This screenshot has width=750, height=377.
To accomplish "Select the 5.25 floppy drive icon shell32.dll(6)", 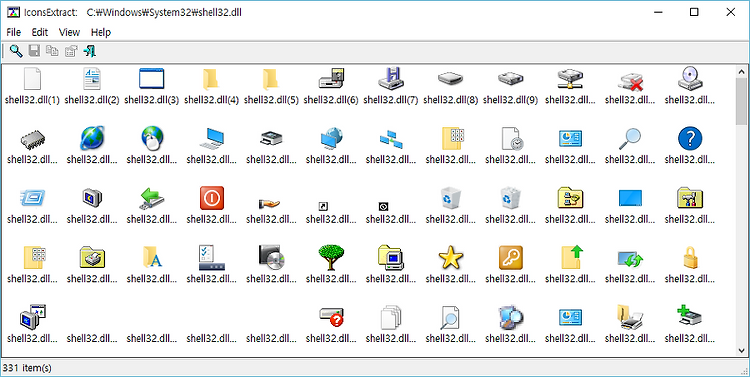I will (331, 79).
